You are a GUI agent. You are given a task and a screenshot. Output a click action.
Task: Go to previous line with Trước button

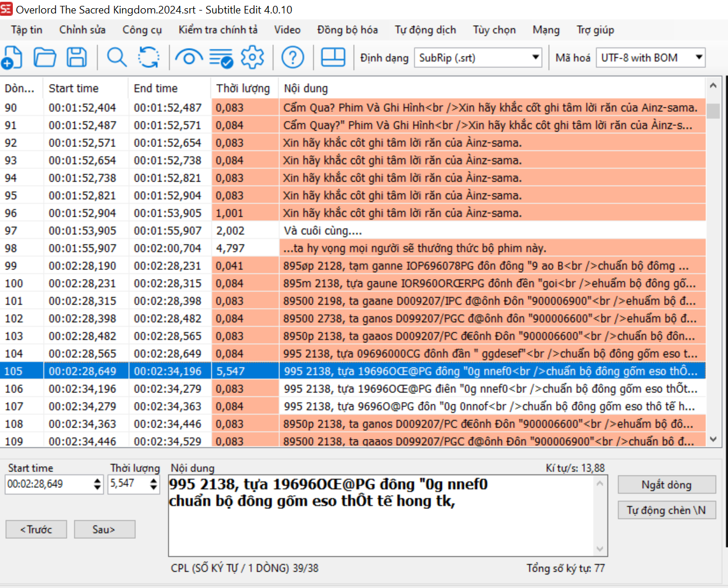[36, 529]
